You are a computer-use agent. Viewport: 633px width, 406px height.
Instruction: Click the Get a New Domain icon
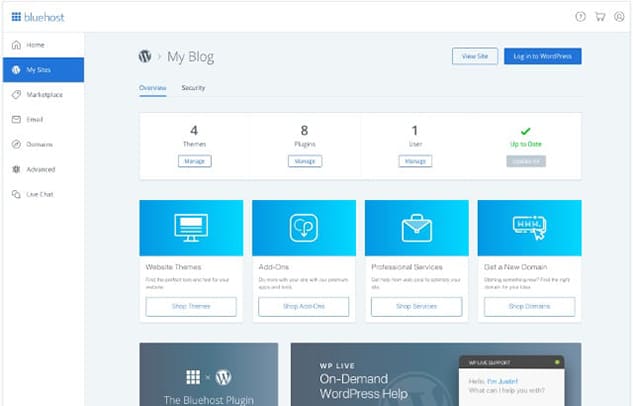click(x=529, y=227)
